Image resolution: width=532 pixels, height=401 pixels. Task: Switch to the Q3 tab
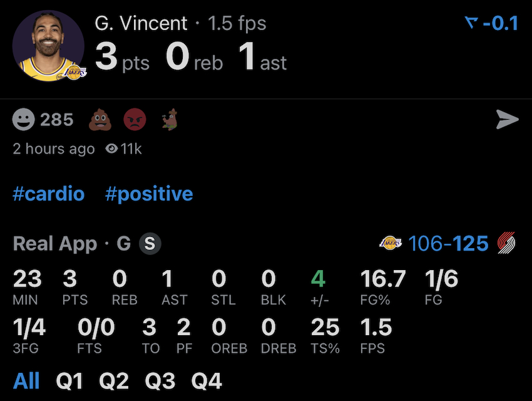[x=160, y=380]
